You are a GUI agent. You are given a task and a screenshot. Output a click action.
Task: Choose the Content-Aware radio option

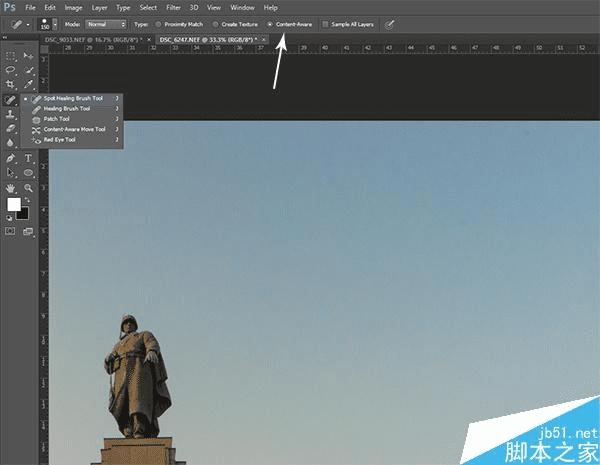pos(271,23)
